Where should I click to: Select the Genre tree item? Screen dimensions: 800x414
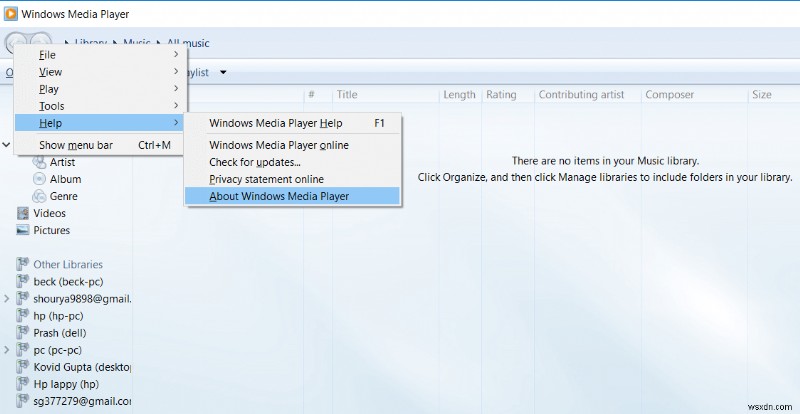point(64,196)
